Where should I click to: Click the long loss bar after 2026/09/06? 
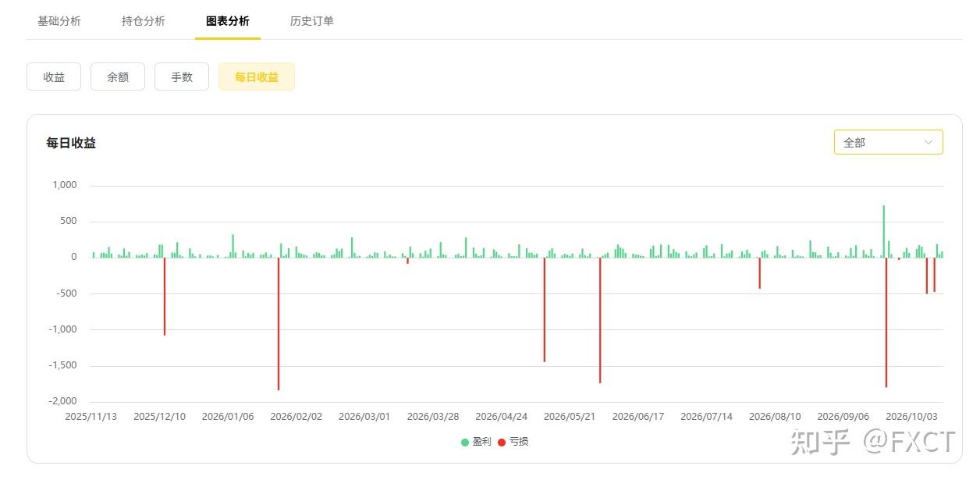click(x=886, y=322)
